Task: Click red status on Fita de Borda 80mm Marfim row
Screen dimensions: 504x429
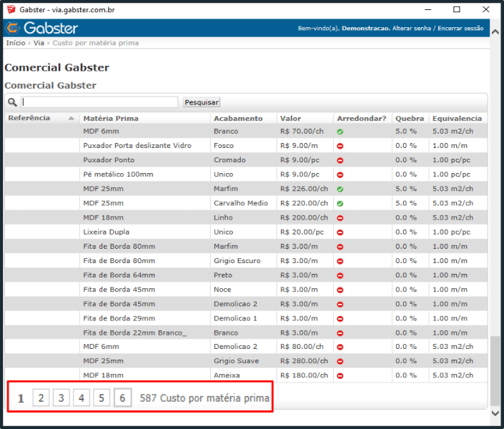Action: click(x=340, y=247)
